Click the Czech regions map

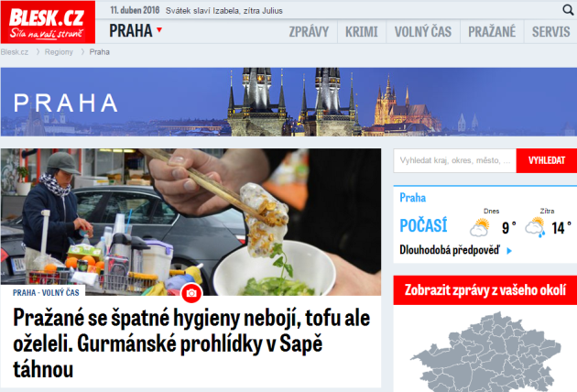(485, 352)
